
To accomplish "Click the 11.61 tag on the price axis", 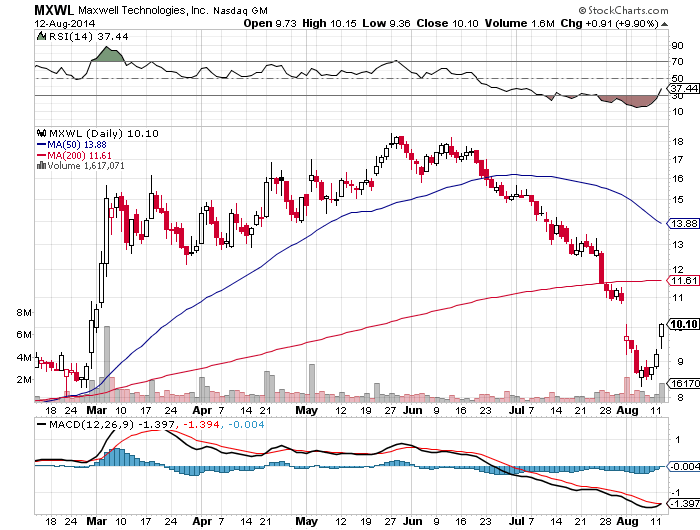I will coord(683,280).
